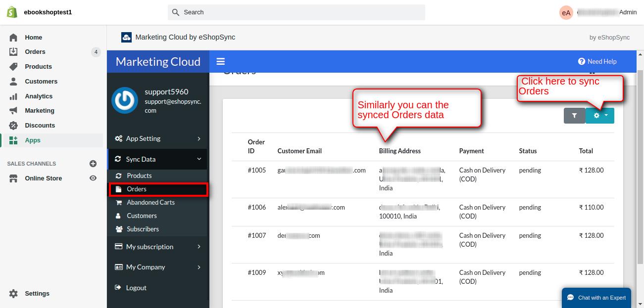
Task: Click the support5960 profile avatar
Action: 124,101
